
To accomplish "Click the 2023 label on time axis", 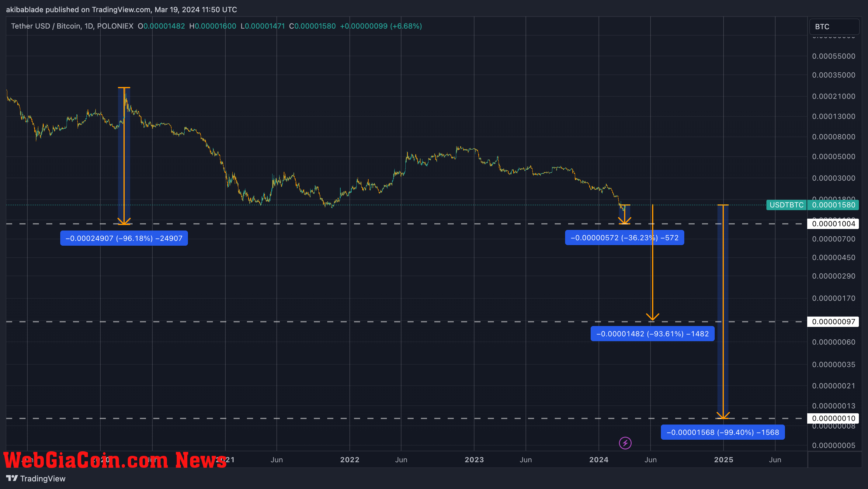I will click(474, 460).
